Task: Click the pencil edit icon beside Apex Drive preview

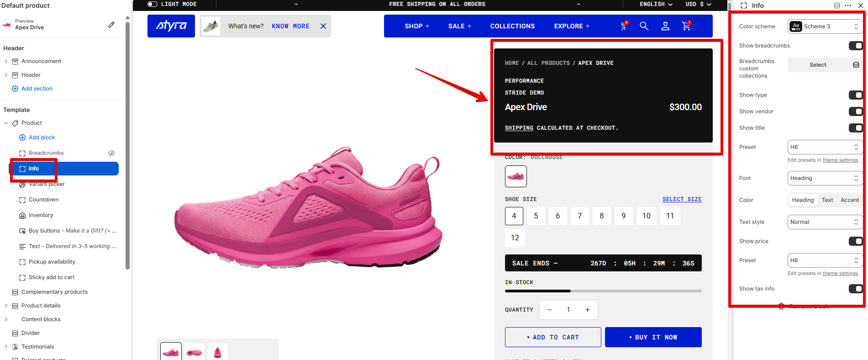Action: point(111,25)
